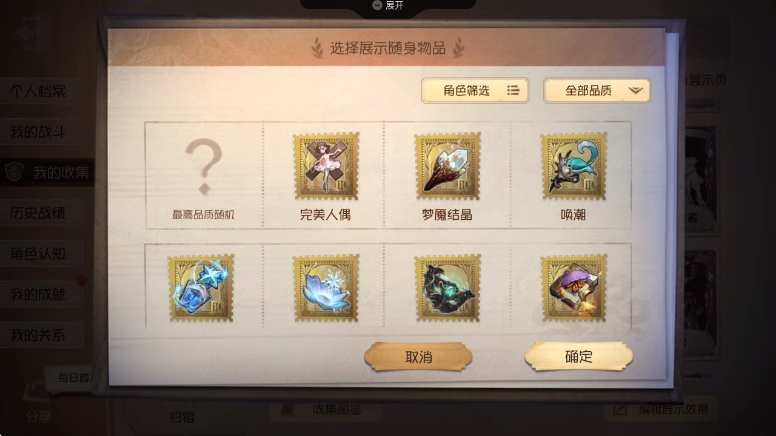The width and height of the screenshot is (776, 436).
Task: Expand the 展开 top pull-down tab
Action: 388,6
